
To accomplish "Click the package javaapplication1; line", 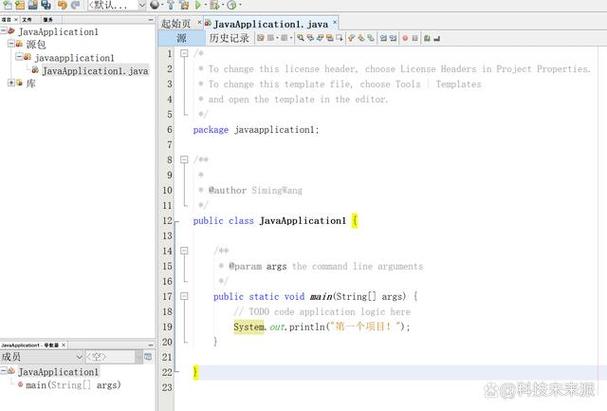I will point(256,130).
